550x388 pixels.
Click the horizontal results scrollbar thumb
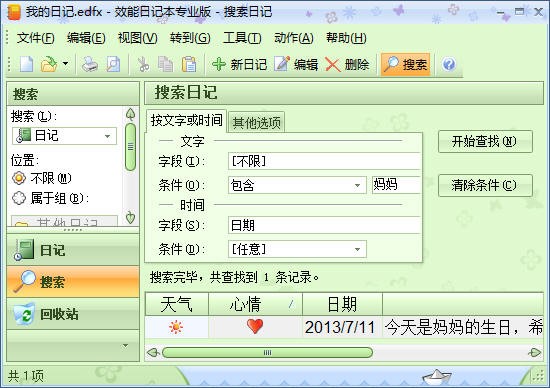(x=267, y=353)
